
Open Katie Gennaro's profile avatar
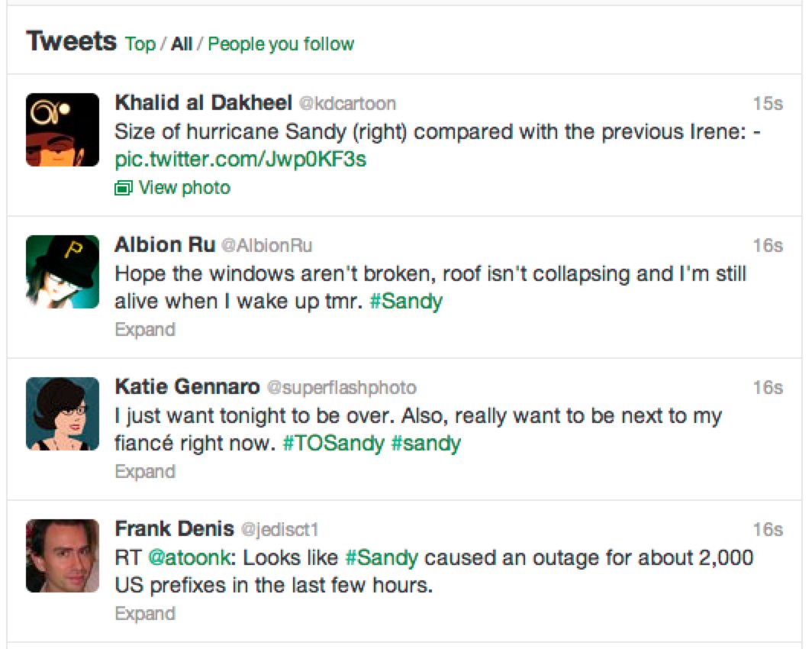(62, 413)
